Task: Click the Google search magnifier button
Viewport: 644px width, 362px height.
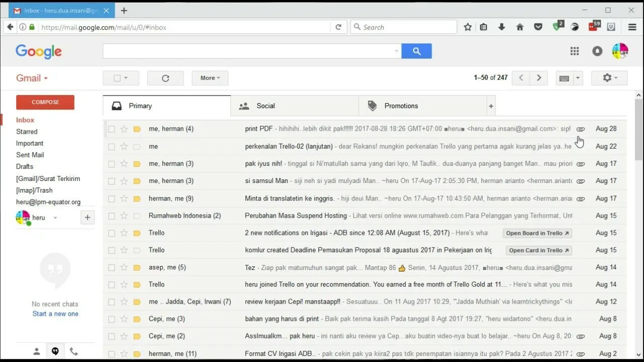Action: [417, 51]
